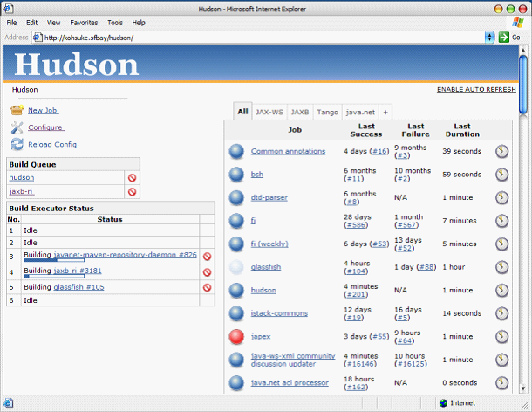
Task: Open the dtd-parser job link
Action: coord(269,197)
